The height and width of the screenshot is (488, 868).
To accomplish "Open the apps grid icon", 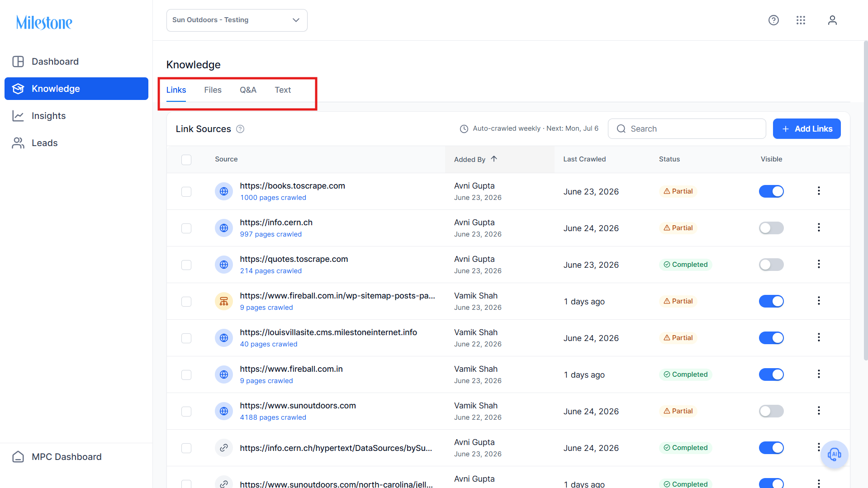I will [x=801, y=20].
